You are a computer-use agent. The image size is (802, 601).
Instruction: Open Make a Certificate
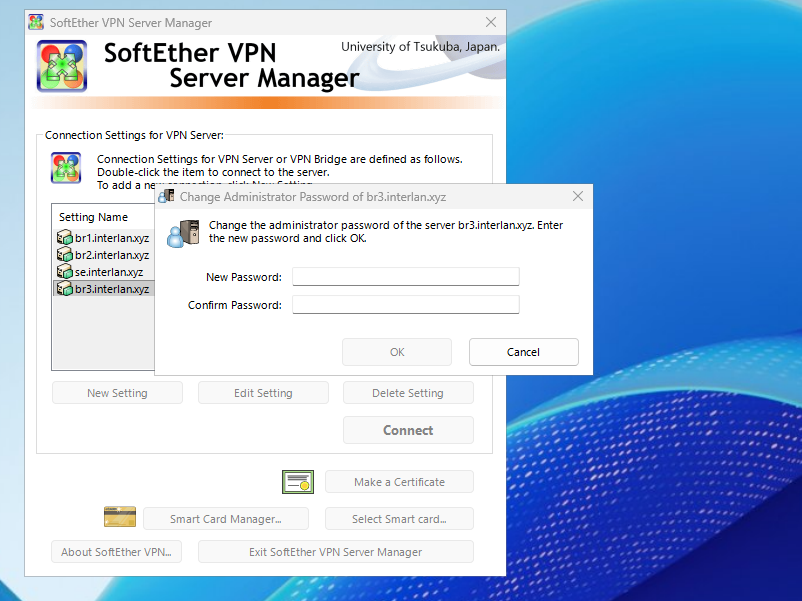point(399,482)
